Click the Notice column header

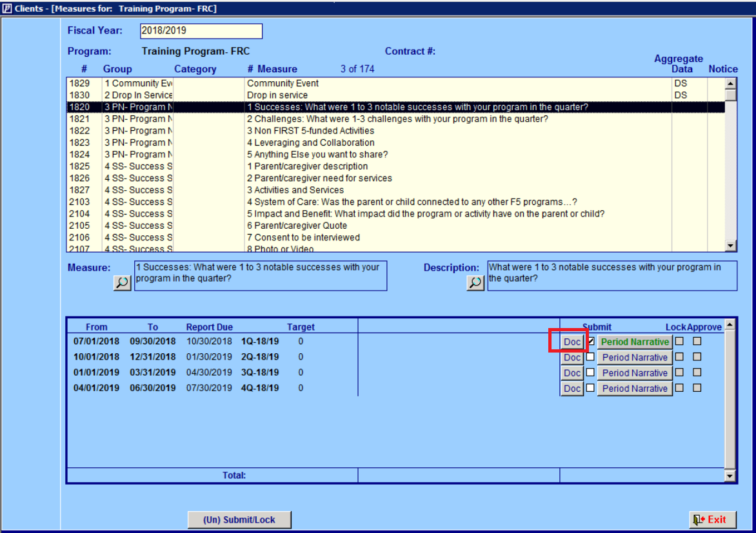point(722,69)
